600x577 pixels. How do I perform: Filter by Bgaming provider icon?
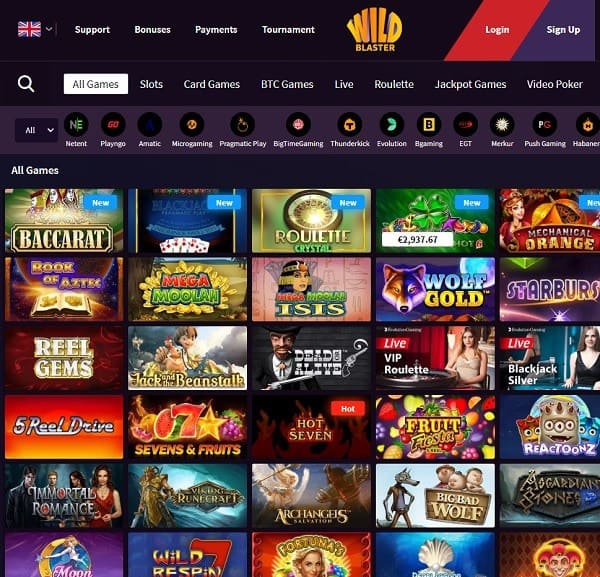pyautogui.click(x=429, y=124)
